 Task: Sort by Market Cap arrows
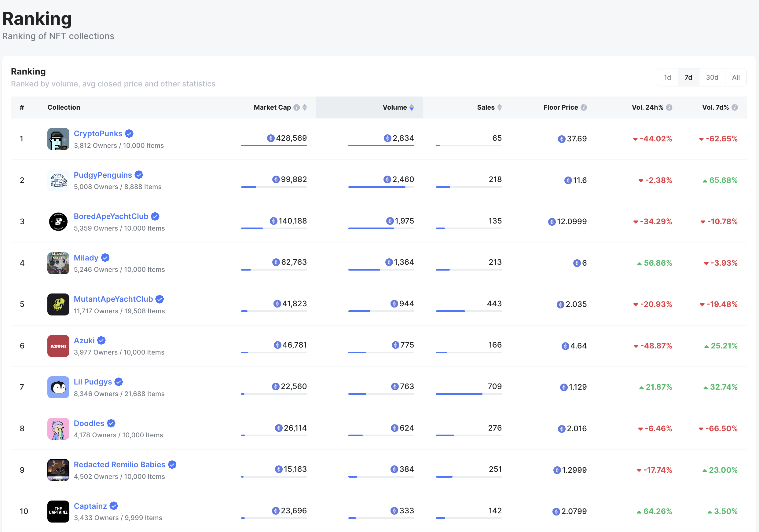tap(305, 107)
